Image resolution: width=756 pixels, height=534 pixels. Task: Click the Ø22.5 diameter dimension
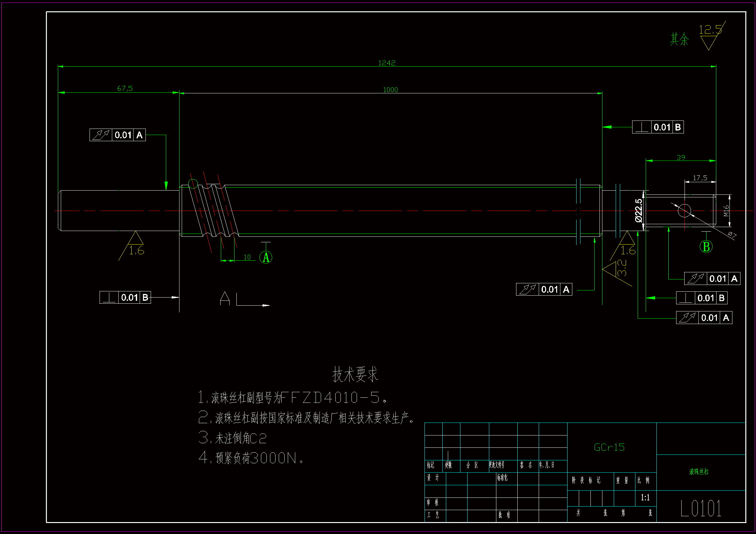pos(638,210)
